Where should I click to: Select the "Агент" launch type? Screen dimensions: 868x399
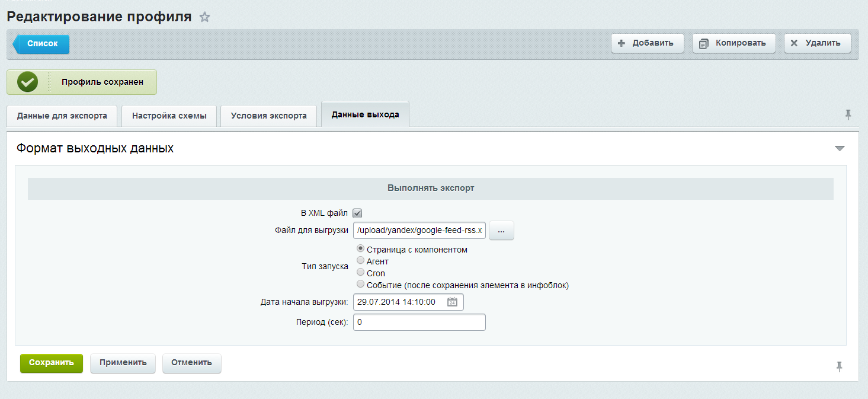pos(360,261)
